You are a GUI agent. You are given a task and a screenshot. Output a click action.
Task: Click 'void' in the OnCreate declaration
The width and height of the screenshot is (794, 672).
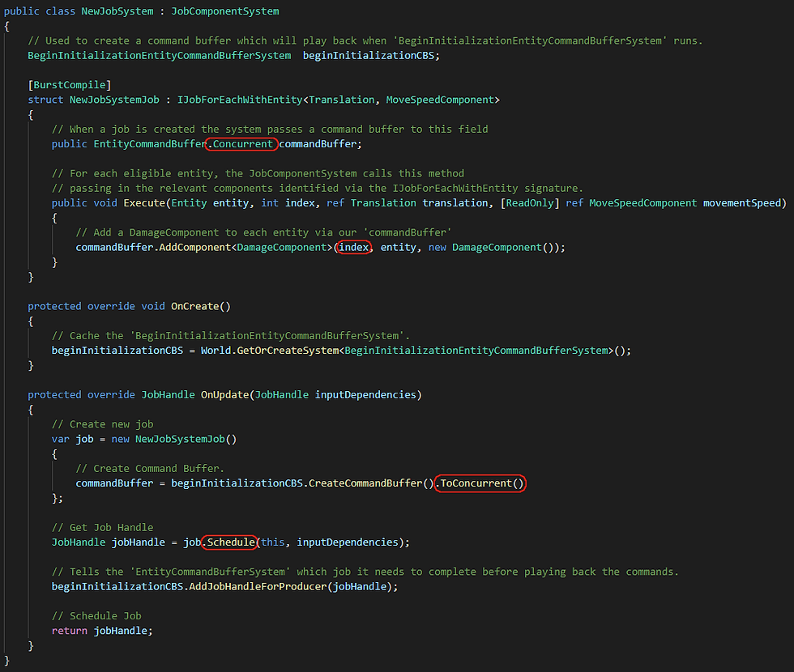coord(153,306)
